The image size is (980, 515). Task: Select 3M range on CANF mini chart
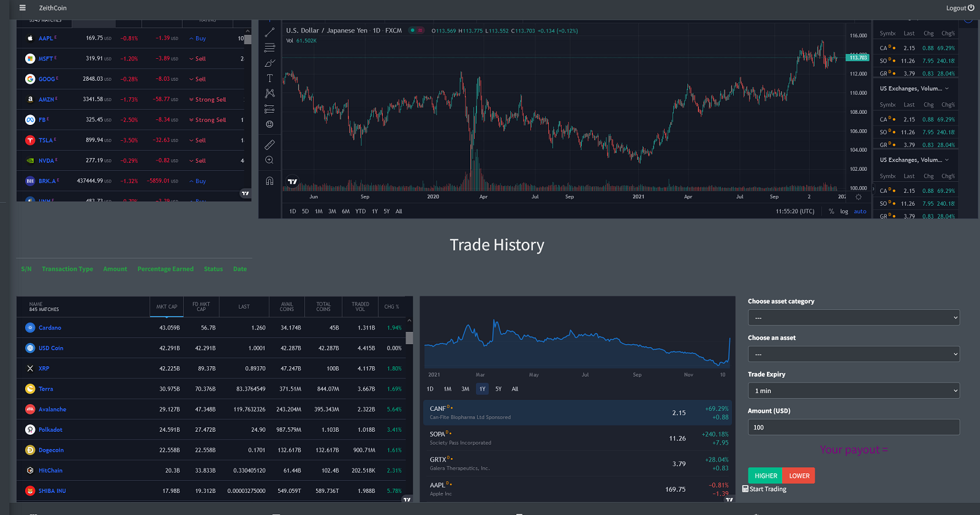point(465,389)
